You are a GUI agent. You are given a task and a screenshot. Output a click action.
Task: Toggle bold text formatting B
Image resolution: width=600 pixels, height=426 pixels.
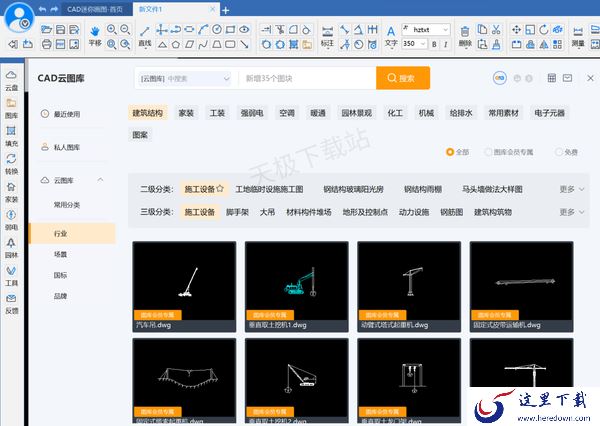(434, 44)
